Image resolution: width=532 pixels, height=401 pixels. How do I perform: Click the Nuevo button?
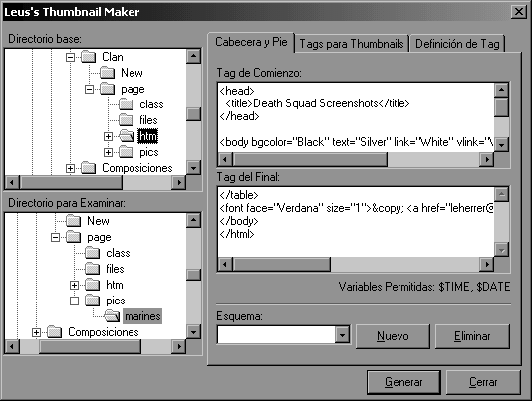393,336
